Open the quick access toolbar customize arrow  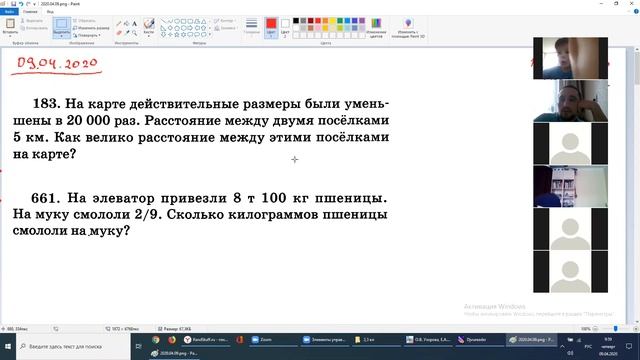[34, 4]
